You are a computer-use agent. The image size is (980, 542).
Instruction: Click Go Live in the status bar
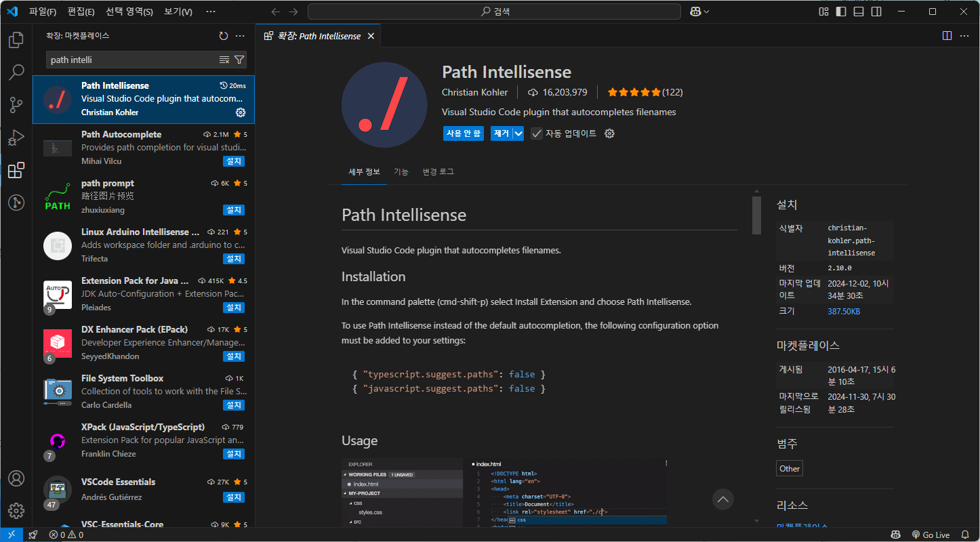pos(931,535)
